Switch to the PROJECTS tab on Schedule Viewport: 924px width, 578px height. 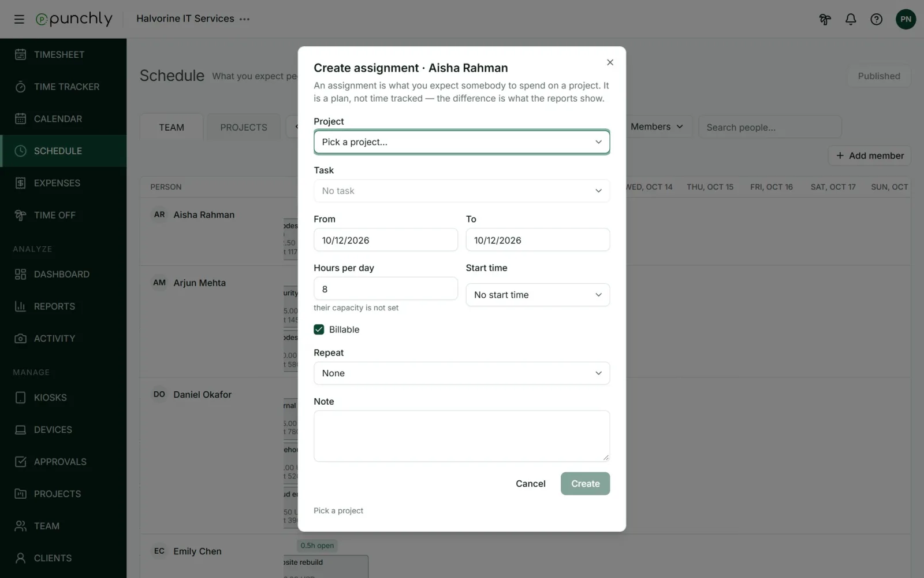click(x=244, y=127)
